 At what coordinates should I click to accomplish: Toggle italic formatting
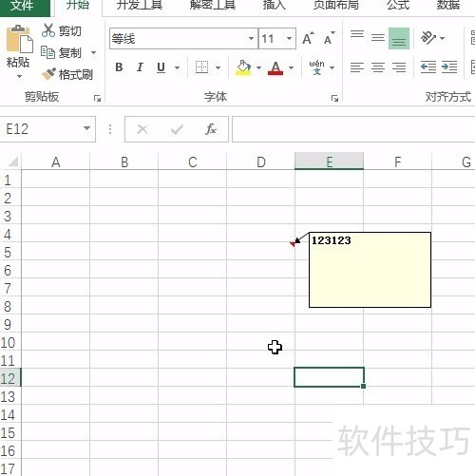coord(140,67)
